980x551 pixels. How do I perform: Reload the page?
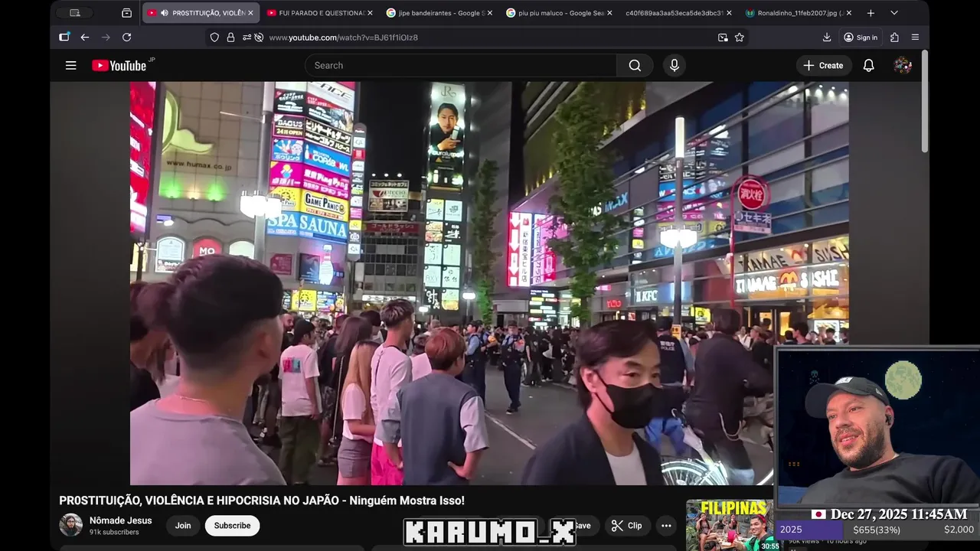coord(127,37)
